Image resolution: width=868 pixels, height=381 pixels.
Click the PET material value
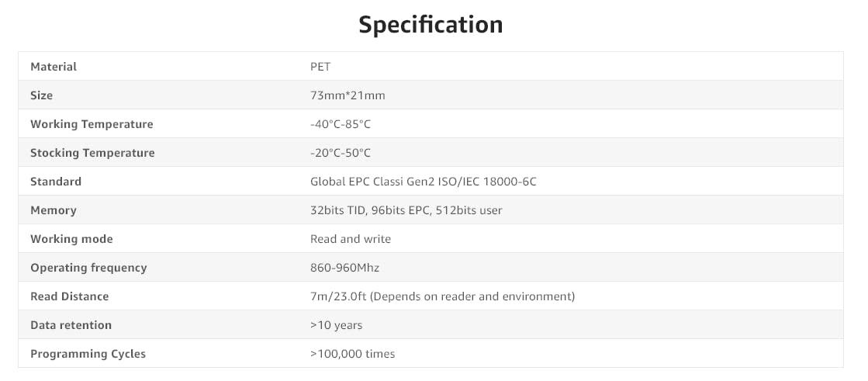320,67
